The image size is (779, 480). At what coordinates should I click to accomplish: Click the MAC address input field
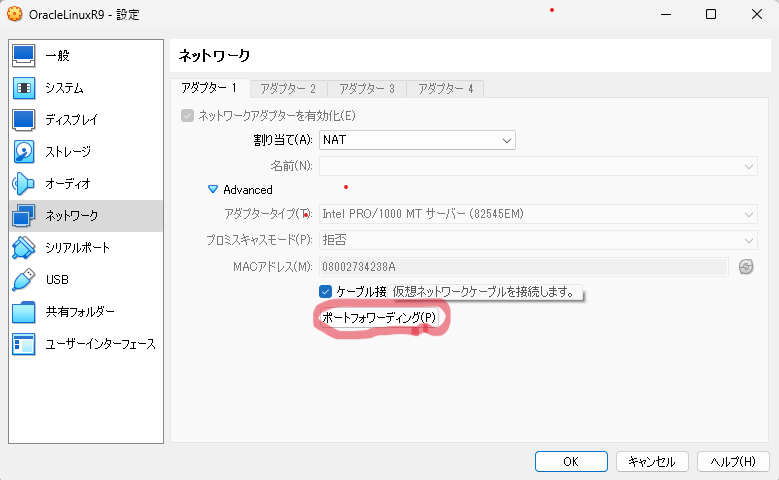(x=522, y=266)
